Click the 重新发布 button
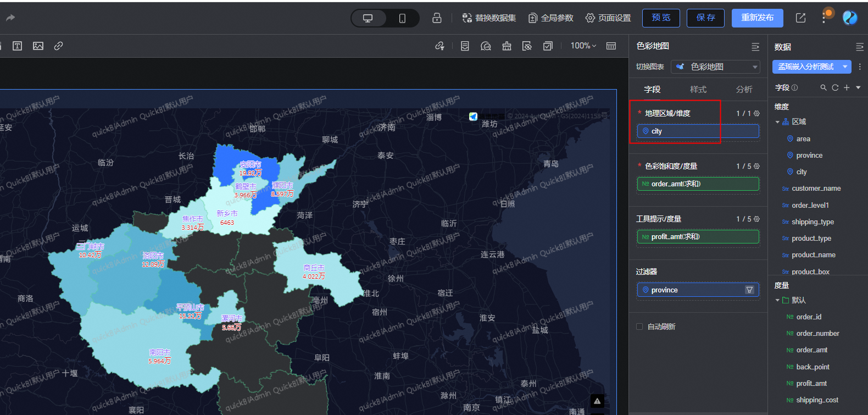Viewport: 868px width, 415px height. click(x=757, y=18)
